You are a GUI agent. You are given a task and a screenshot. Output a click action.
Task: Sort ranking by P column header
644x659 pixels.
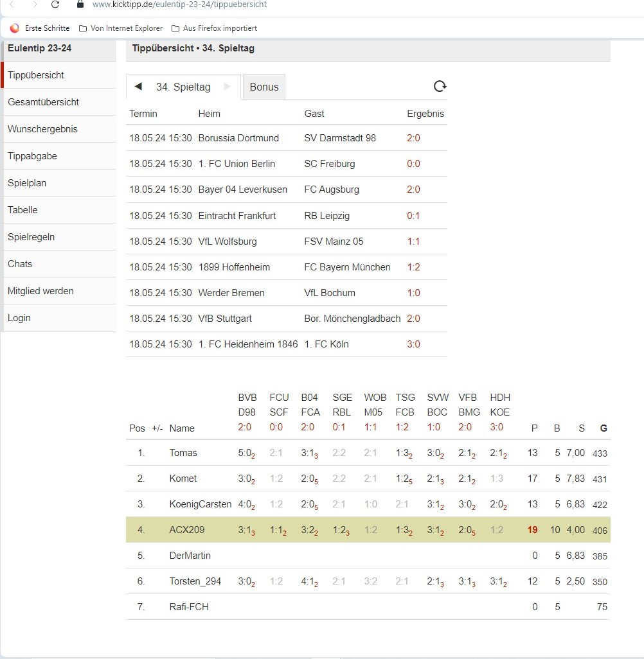coord(534,428)
